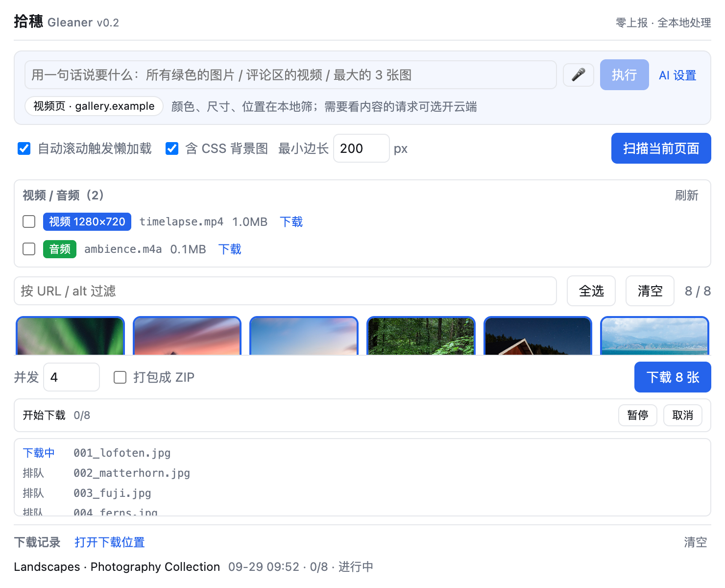This screenshot has width=725, height=588.
Task: Cancel the download with 取消
Action: point(683,416)
